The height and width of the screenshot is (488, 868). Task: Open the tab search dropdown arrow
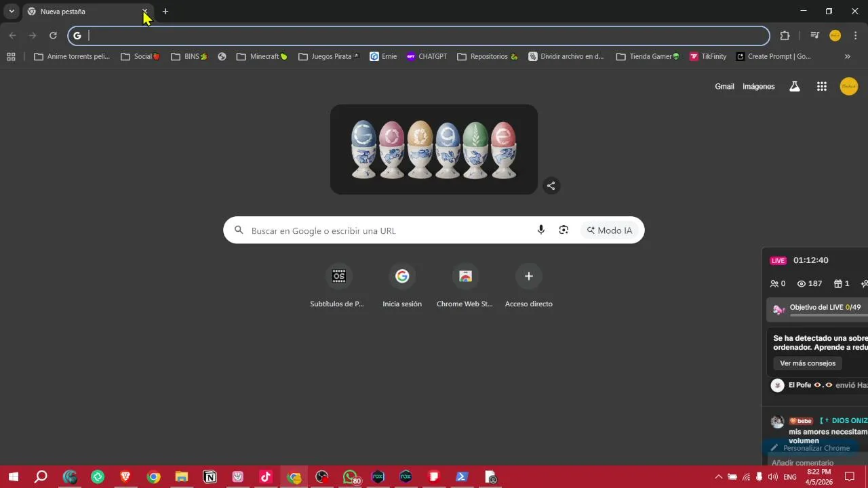click(x=12, y=12)
